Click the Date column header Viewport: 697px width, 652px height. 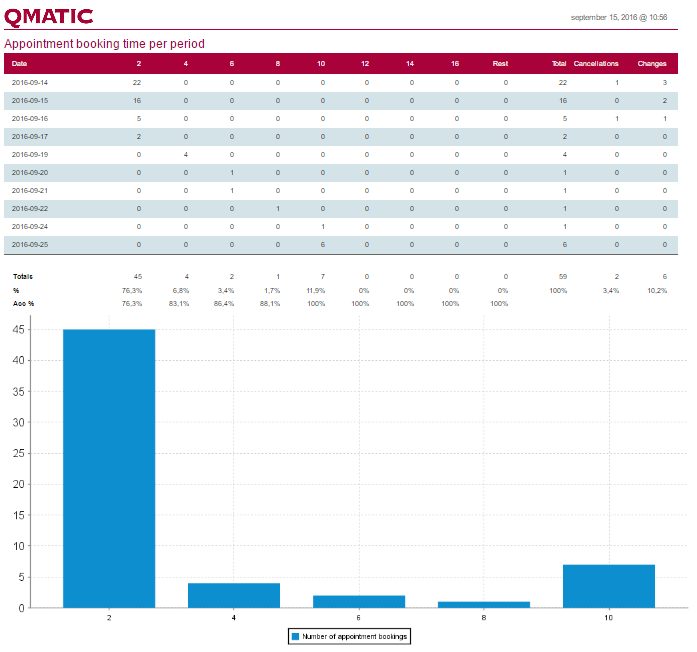(x=19, y=63)
